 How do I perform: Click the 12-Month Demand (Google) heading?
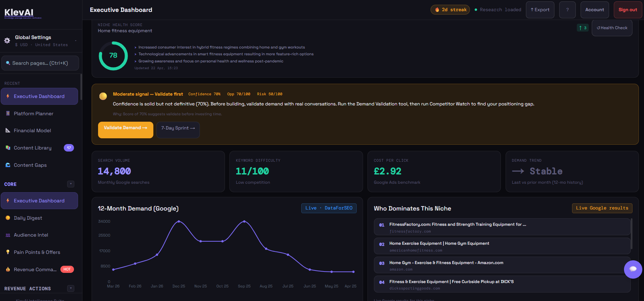click(138, 208)
